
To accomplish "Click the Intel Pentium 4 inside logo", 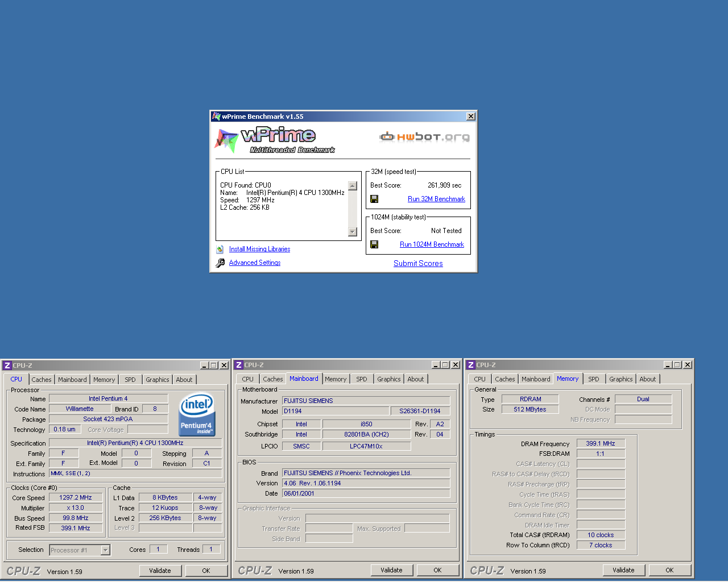I will 197,415.
